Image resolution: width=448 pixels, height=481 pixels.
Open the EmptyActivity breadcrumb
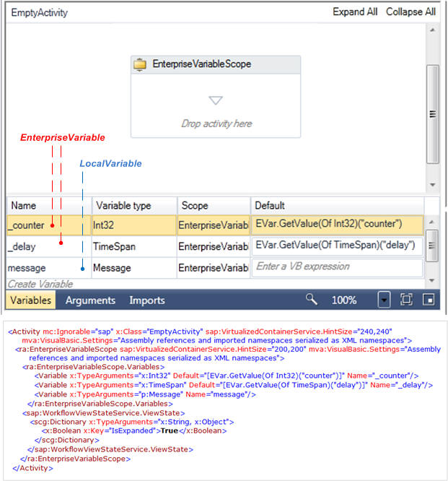39,13
